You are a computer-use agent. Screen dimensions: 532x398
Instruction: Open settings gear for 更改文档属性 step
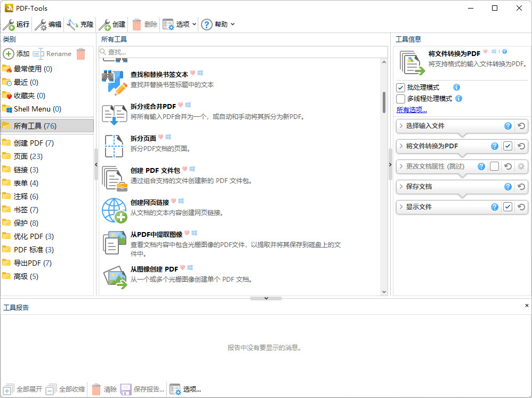coord(521,166)
